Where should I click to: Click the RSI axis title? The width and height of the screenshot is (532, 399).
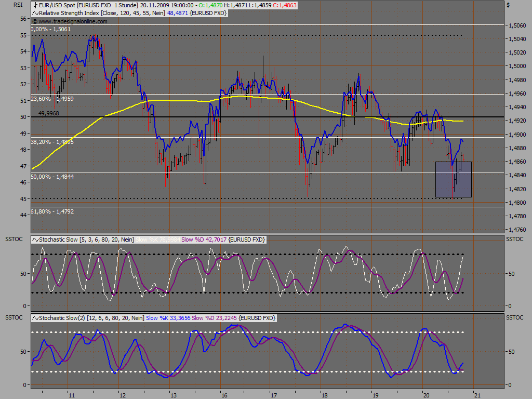18,5
